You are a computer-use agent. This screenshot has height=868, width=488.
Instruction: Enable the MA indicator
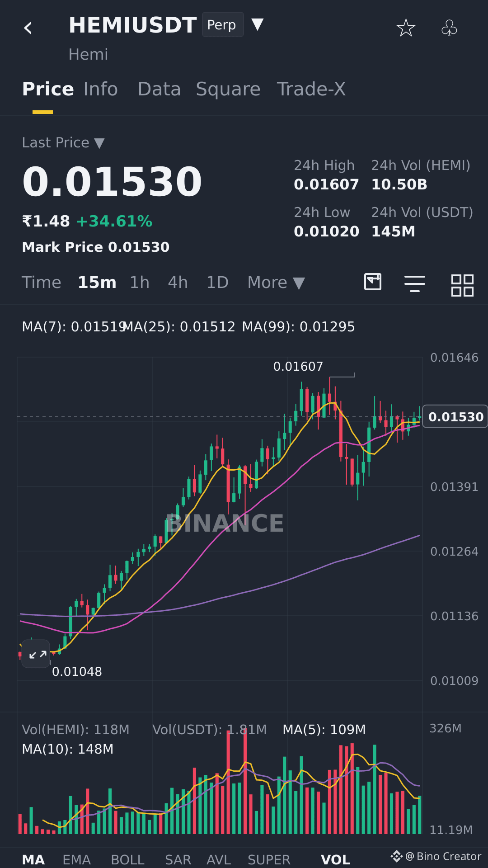(x=33, y=859)
